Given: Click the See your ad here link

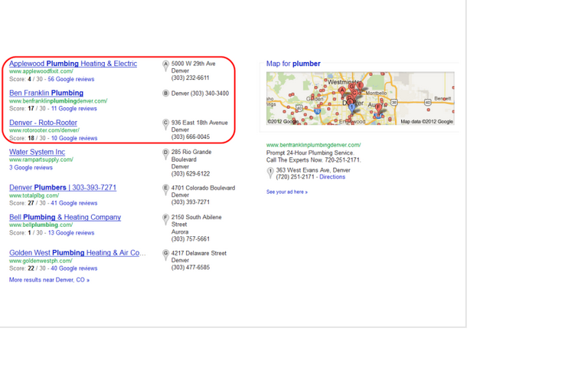Looking at the screenshot, I should (x=287, y=192).
